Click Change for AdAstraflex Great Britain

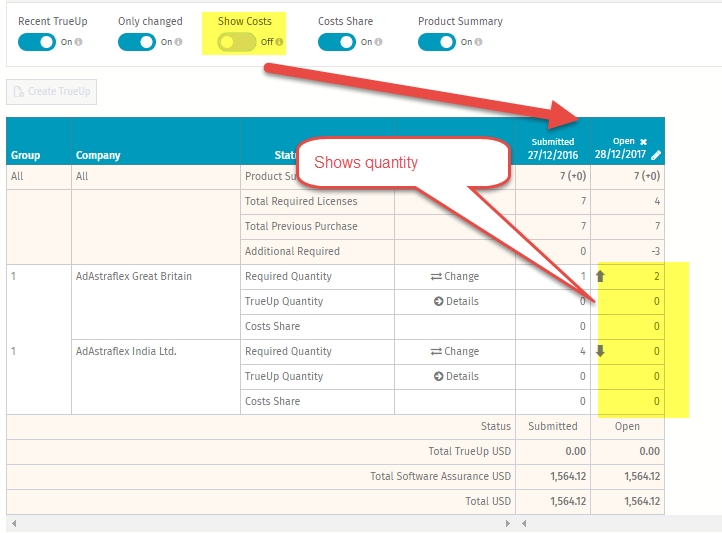pyautogui.click(x=455, y=276)
